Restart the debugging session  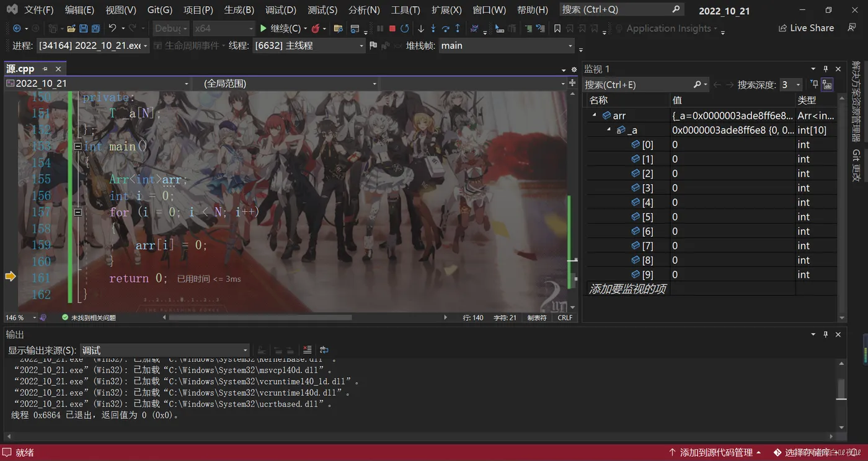point(404,29)
